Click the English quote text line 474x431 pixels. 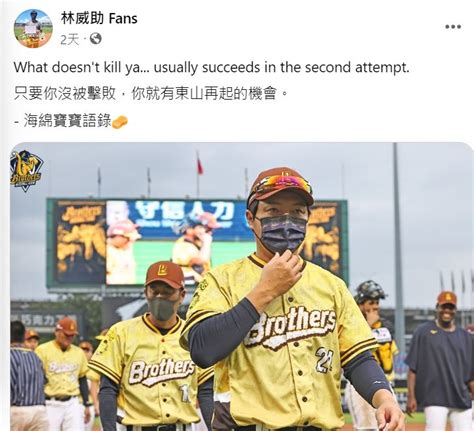tap(211, 68)
